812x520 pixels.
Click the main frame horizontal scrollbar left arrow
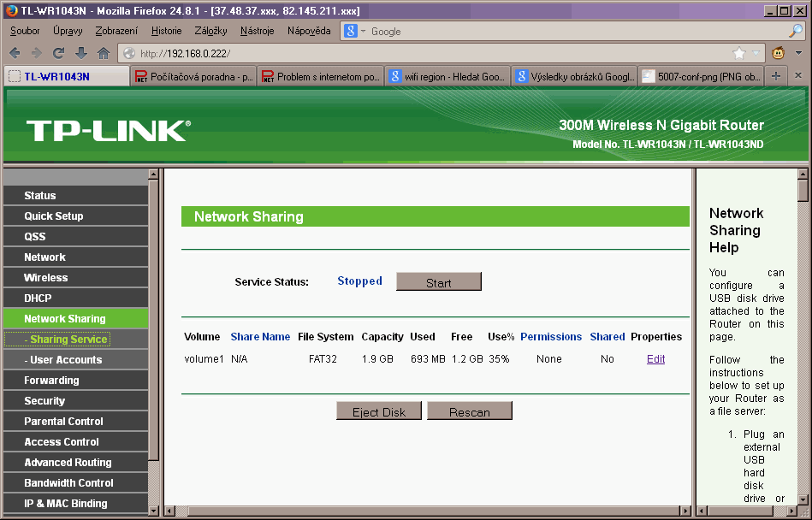pyautogui.click(x=169, y=511)
